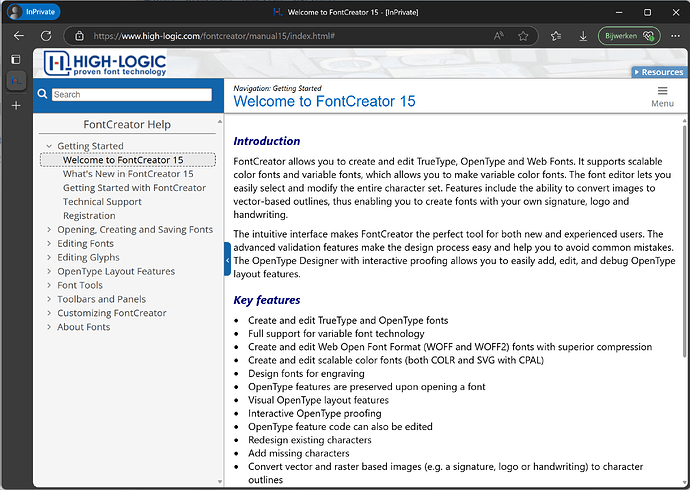Click the Bijwerken update button
This screenshot has width=690, height=490.
pyautogui.click(x=629, y=36)
